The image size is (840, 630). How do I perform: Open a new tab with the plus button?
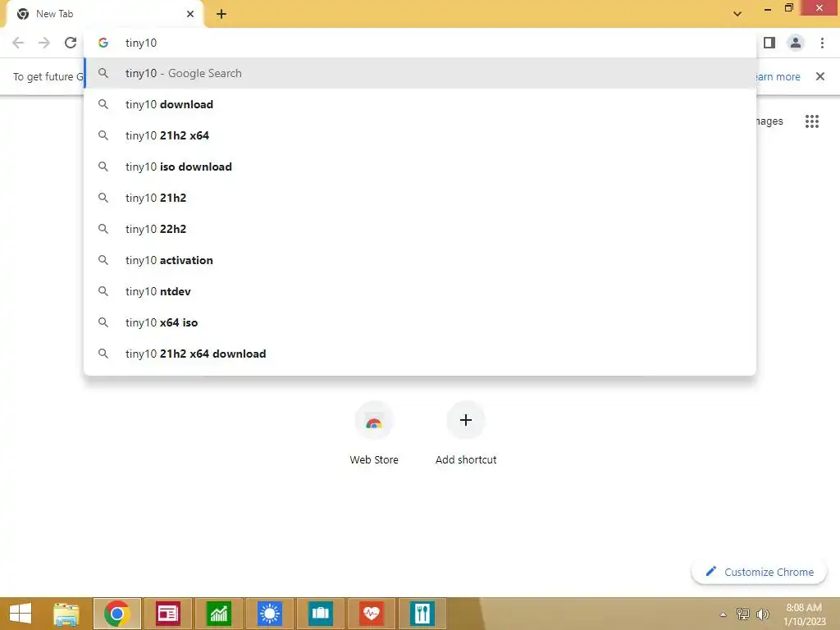pyautogui.click(x=221, y=15)
